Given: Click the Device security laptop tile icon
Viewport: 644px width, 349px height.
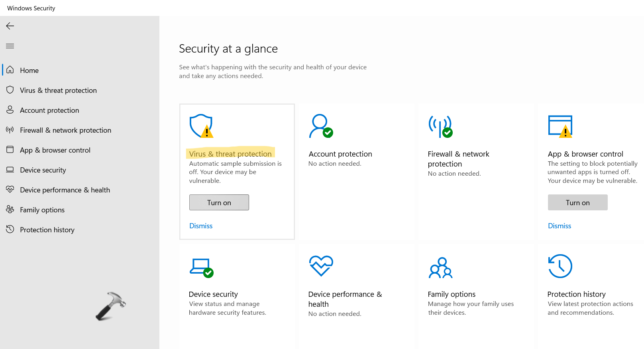Looking at the screenshot, I should (201, 267).
